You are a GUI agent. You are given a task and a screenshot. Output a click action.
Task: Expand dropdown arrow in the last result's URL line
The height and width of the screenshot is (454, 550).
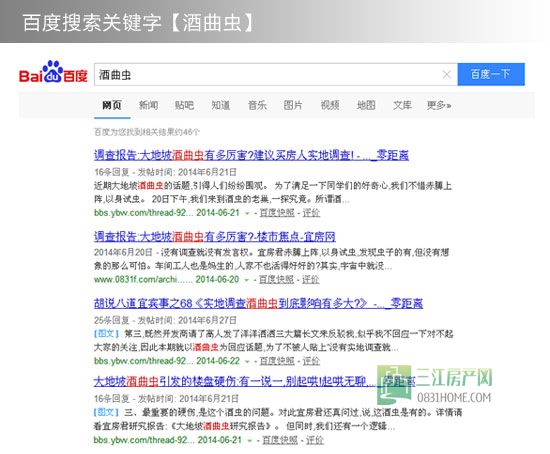(250, 440)
